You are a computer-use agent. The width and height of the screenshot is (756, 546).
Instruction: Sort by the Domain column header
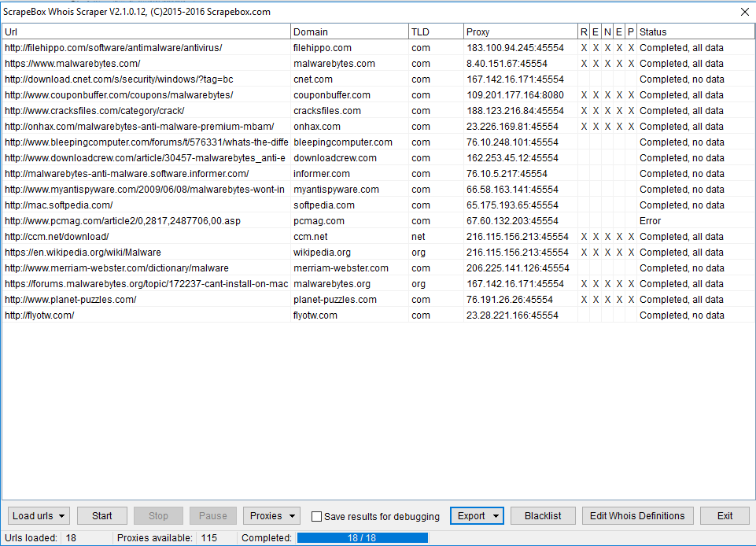(x=349, y=31)
